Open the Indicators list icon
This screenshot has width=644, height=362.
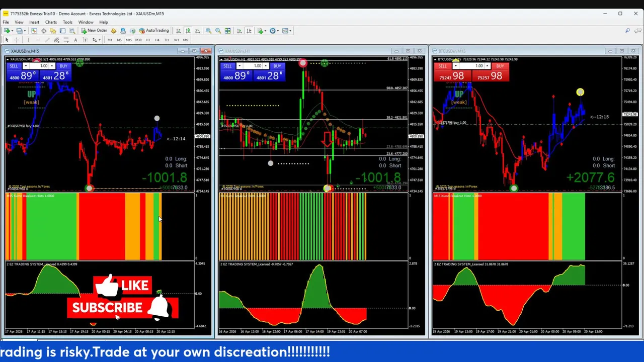tap(260, 31)
